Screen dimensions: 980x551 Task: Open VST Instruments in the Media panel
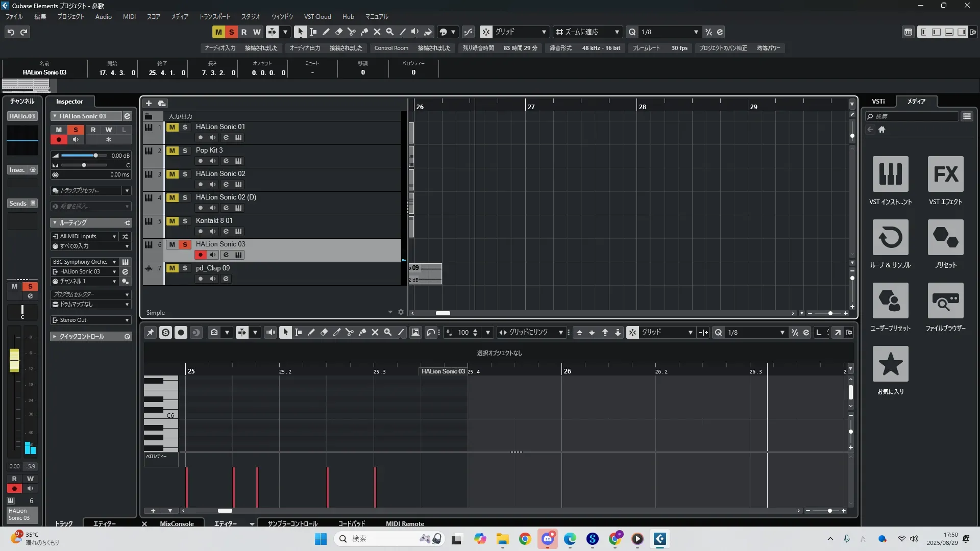890,174
